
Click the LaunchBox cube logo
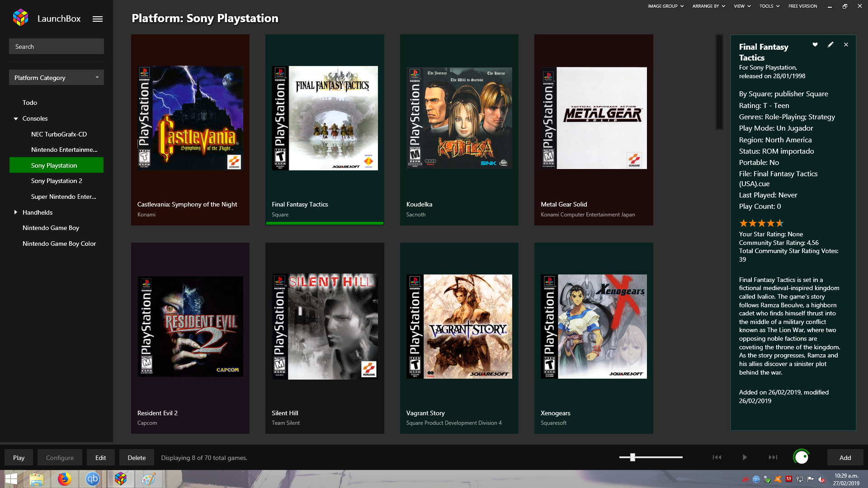click(21, 18)
